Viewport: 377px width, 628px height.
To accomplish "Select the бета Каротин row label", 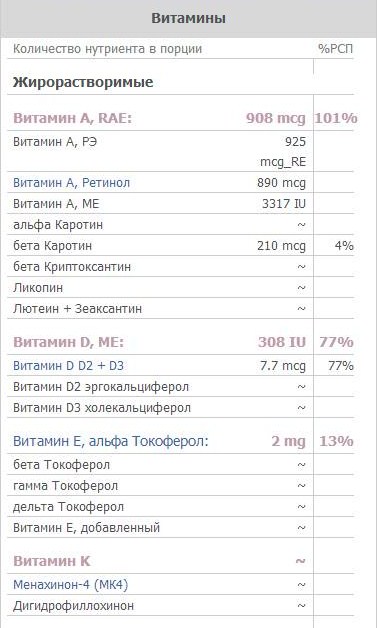I will (x=52, y=246).
